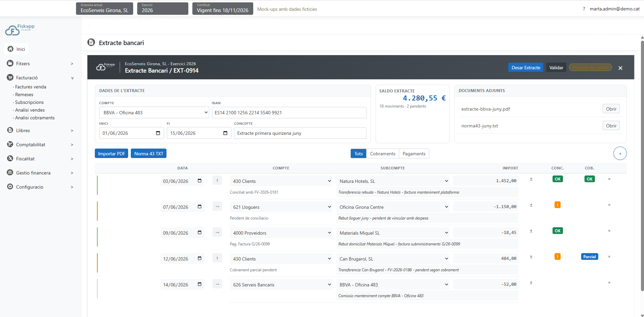Viewport: 644px width, 317px height.
Task: Expand the Fitxers menu chevron
Action: [x=72, y=64]
